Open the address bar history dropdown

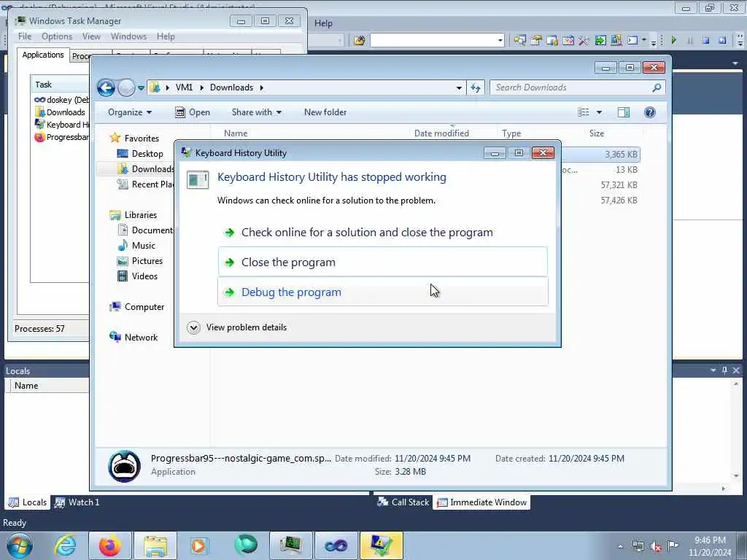(x=459, y=88)
